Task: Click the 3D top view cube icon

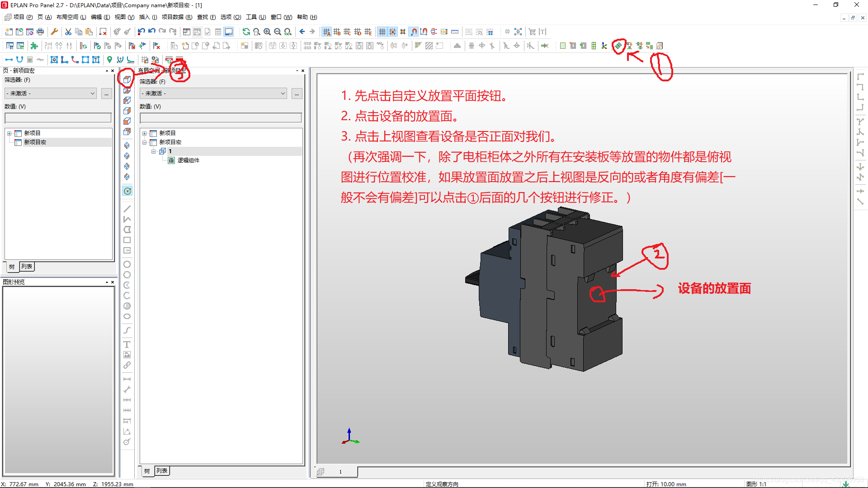Action: pos(127,80)
